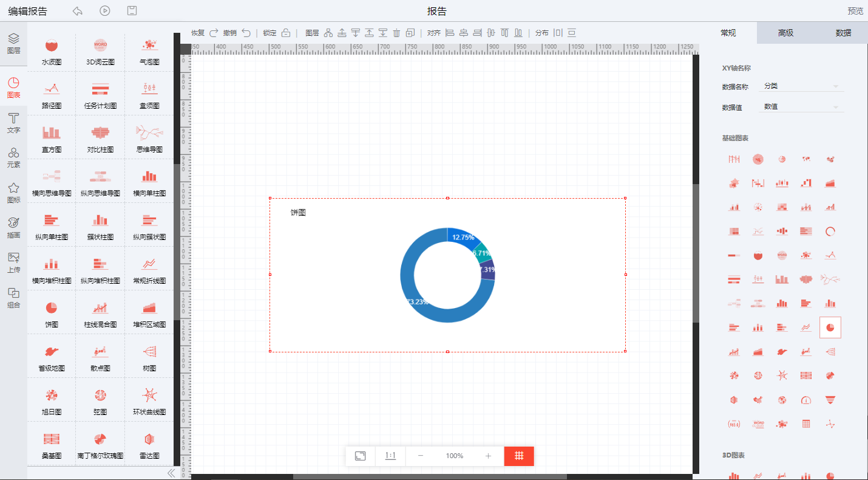868x480 pixels.
Task: Click the duplicate layer icon in toolbar
Action: click(x=410, y=33)
